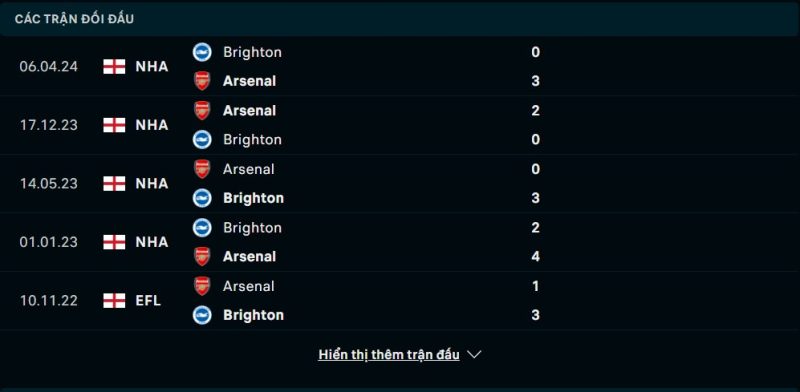Select Các Trận Đối Đầu section header
800x392 pixels.
click(74, 19)
